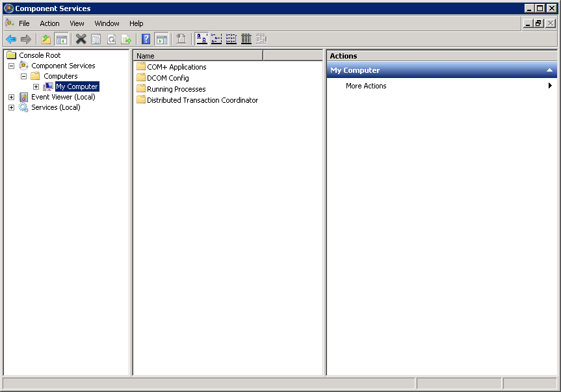This screenshot has width=561, height=392.
Task: Maximize the Component Services window
Action: [540, 8]
